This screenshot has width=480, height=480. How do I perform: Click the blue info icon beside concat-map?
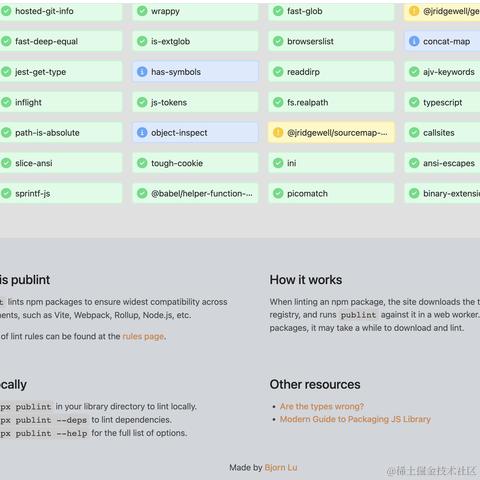(x=414, y=41)
